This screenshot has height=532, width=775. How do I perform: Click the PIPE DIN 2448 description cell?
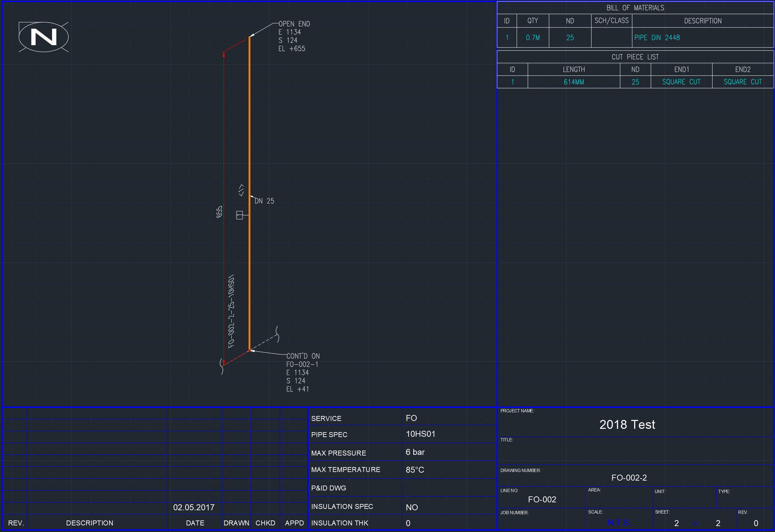[x=657, y=38]
